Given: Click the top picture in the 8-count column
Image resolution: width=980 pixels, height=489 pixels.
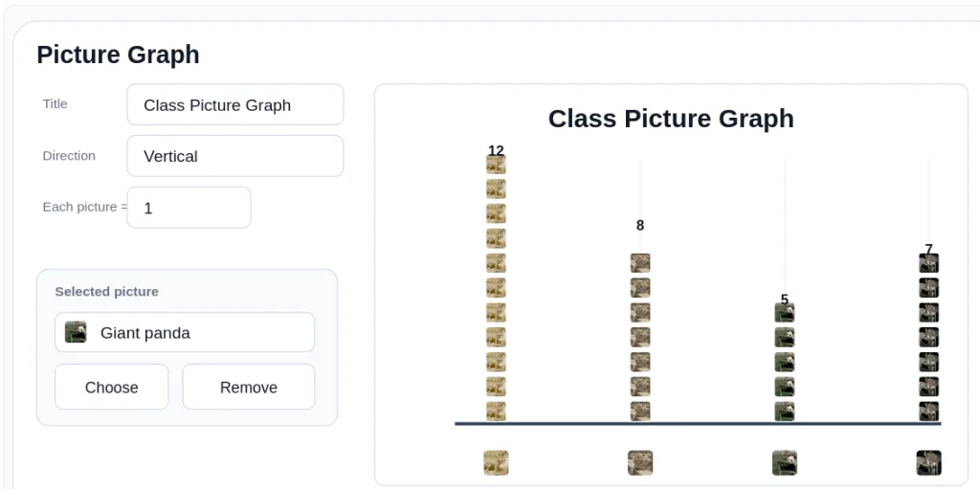Looking at the screenshot, I should pyautogui.click(x=640, y=263).
